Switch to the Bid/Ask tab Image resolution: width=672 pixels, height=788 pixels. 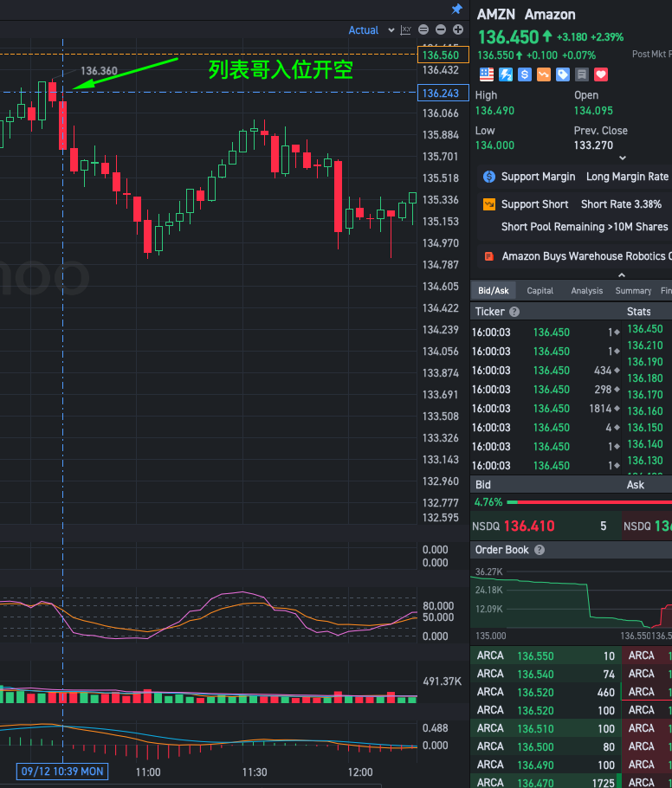click(493, 290)
